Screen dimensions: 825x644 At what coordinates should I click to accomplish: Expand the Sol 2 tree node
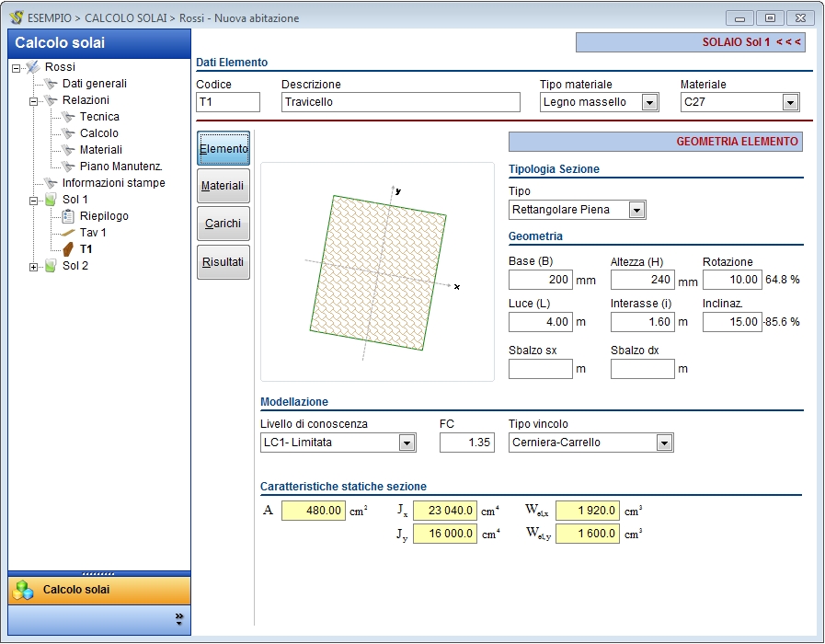(x=34, y=267)
